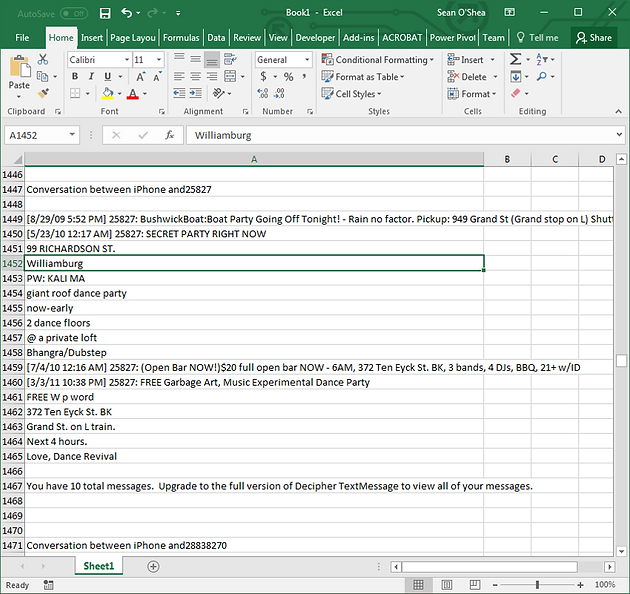Click the Percent Style icon
Screen dimensions: 630x594
pos(288,76)
